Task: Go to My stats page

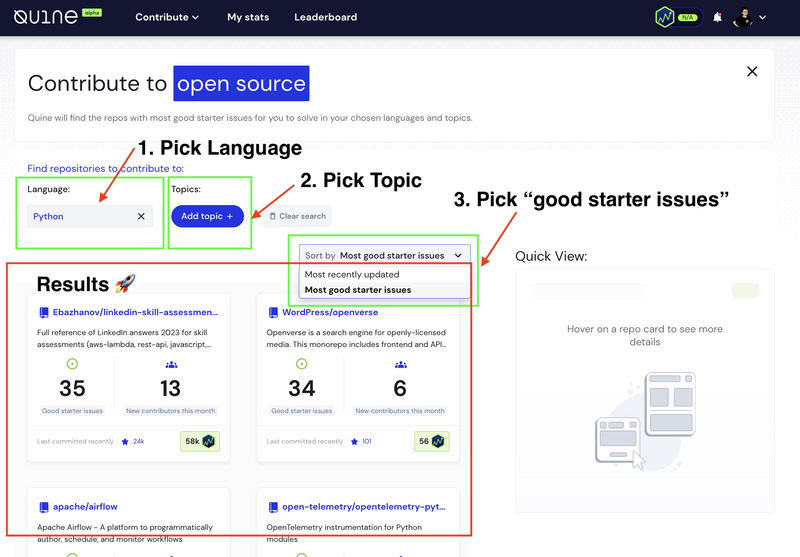Action: tap(247, 17)
